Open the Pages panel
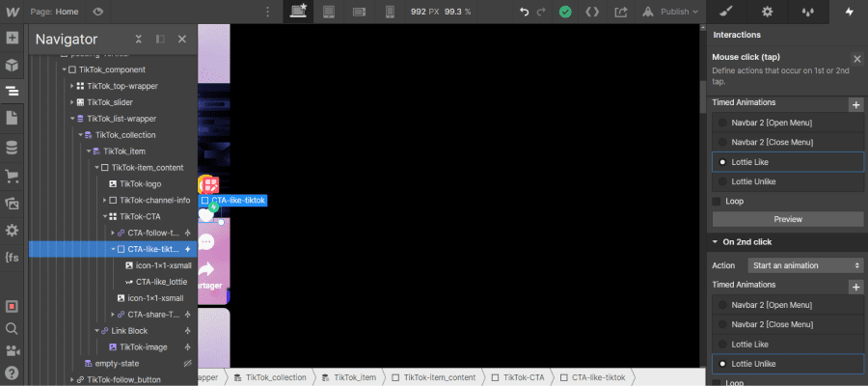 (x=12, y=118)
